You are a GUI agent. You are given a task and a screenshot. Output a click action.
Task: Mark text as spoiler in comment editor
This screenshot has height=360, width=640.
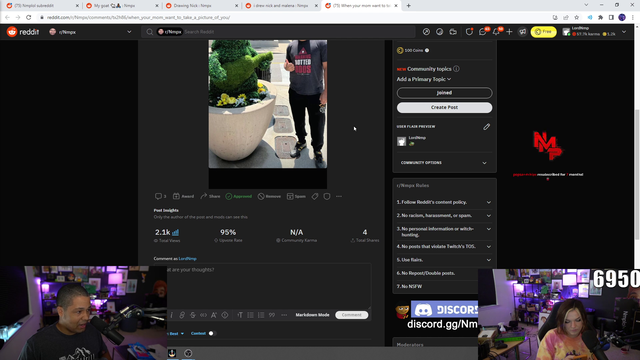pyautogui.click(x=225, y=315)
